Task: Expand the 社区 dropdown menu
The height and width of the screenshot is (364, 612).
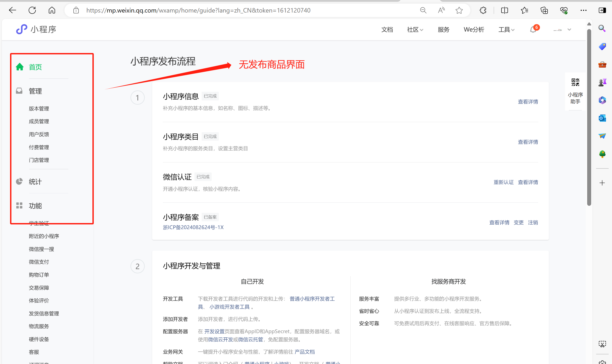Action: coord(415,30)
